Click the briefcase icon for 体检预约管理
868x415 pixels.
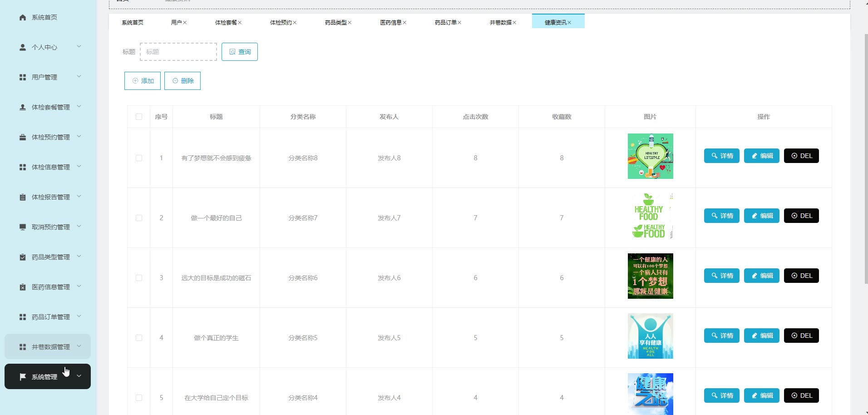pos(23,137)
